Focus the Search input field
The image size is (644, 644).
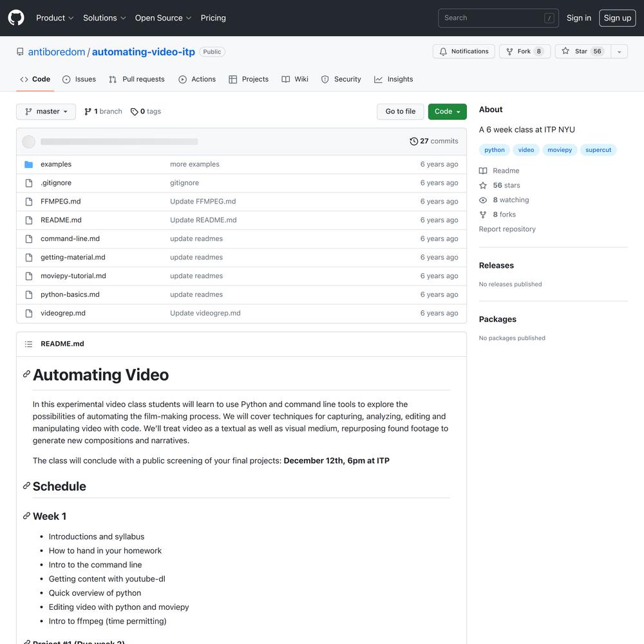[498, 18]
